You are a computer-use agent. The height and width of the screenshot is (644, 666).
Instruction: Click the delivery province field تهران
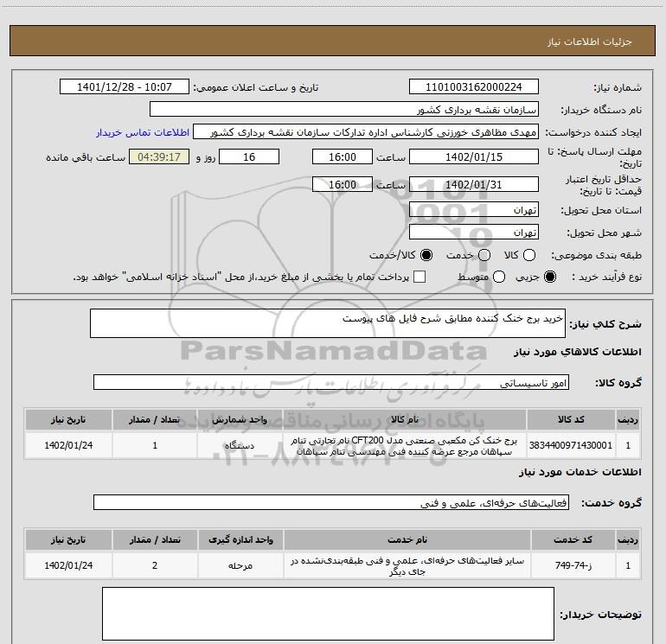click(x=474, y=209)
